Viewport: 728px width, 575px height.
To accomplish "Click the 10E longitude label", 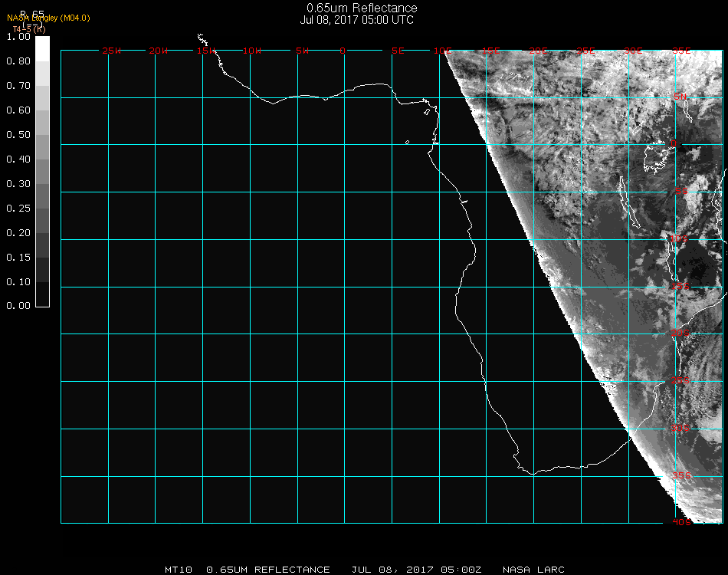I will pos(442,51).
